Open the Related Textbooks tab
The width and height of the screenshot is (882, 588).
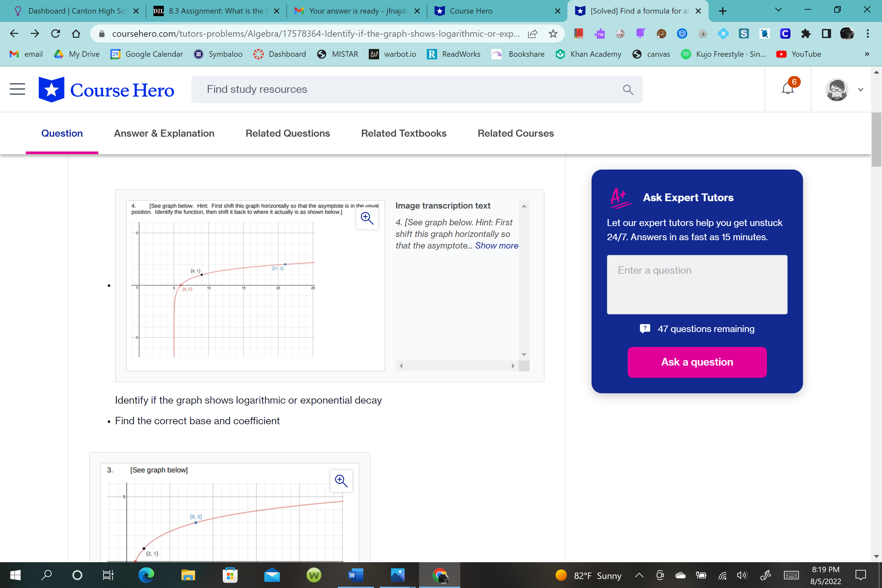404,133
